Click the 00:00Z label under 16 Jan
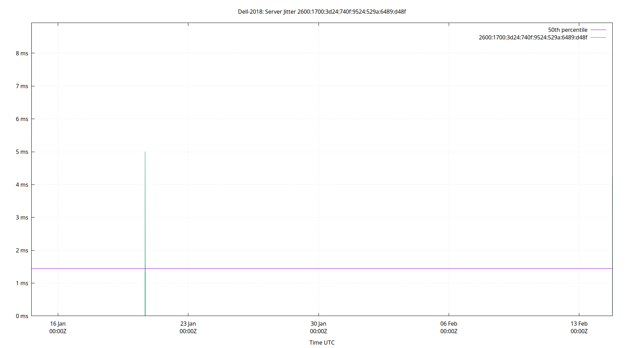 58,331
